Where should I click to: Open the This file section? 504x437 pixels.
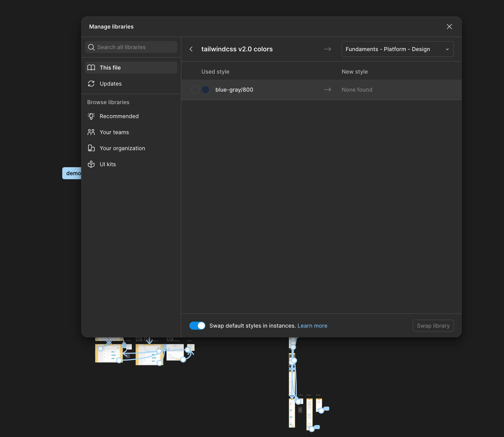click(x=131, y=68)
